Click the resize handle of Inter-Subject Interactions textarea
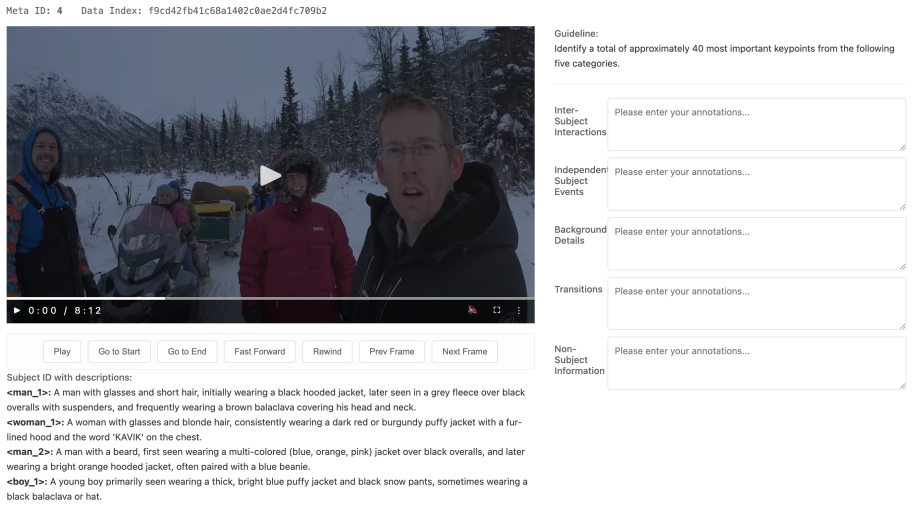 [903, 147]
